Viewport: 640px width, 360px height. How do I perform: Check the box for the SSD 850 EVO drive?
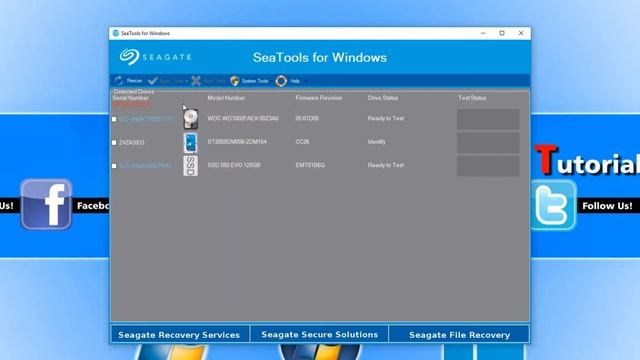(114, 166)
